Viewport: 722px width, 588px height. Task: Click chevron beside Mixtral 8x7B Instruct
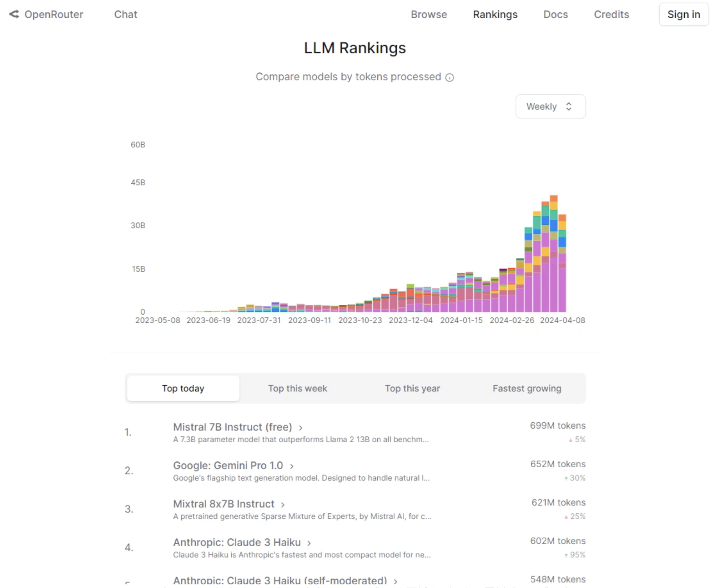point(283,505)
